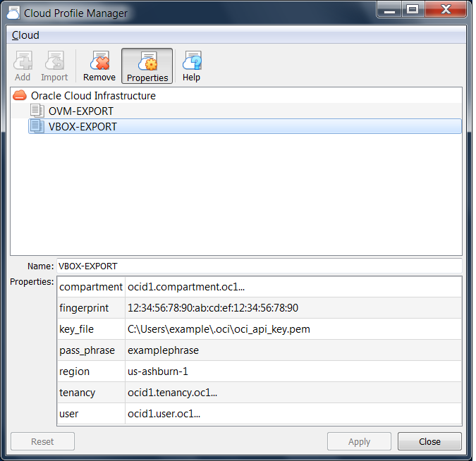Toggle the Properties pane button
Screen dimensions: 476x461
click(147, 66)
